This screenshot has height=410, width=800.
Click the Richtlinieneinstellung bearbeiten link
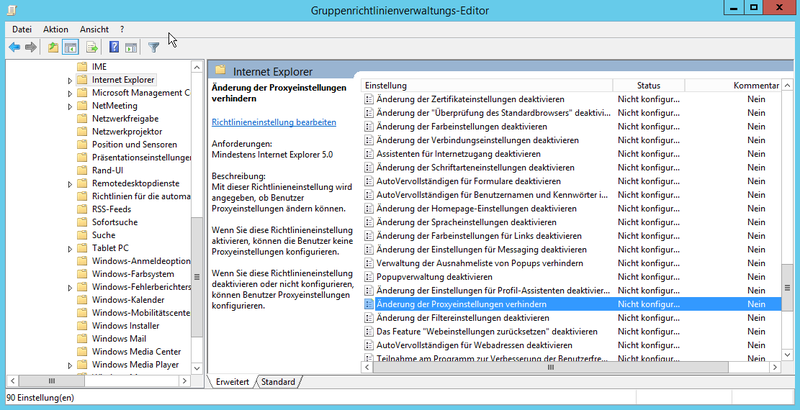point(274,122)
